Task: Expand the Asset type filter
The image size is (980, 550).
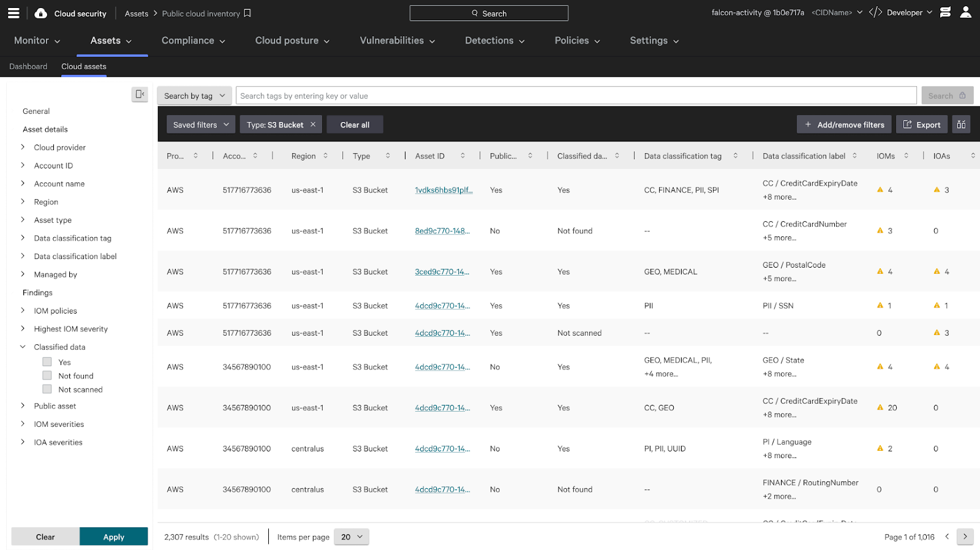Action: point(23,220)
